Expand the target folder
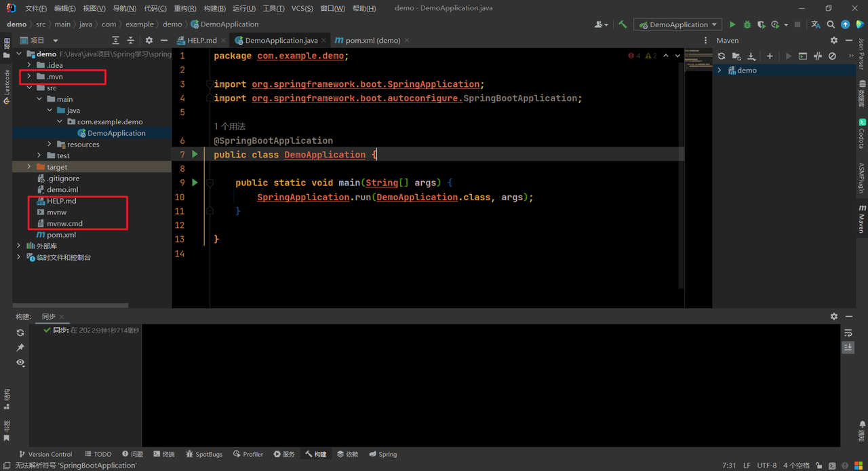Image resolution: width=868 pixels, height=471 pixels. 29,167
